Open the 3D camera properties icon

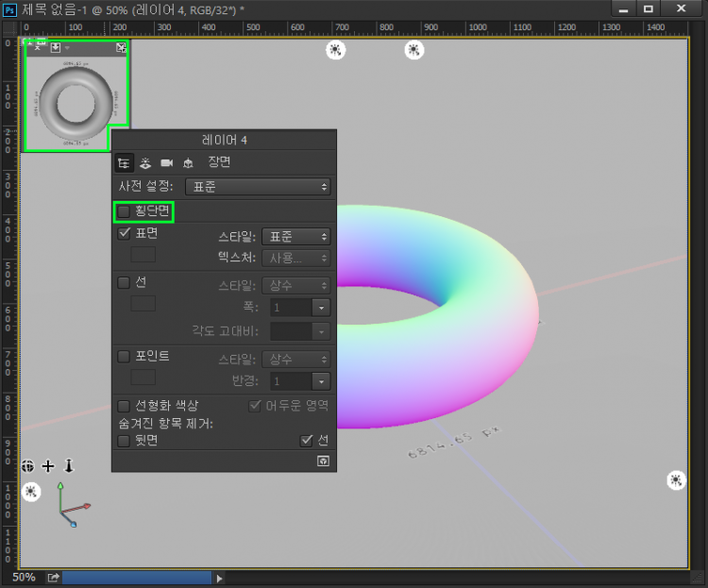coord(167,162)
